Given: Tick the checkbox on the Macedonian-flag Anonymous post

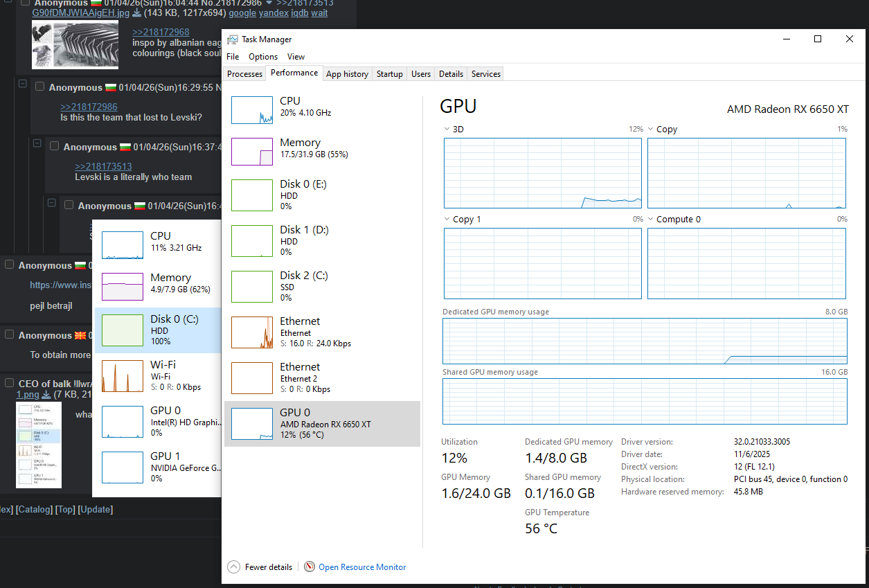Looking at the screenshot, I should point(10,335).
